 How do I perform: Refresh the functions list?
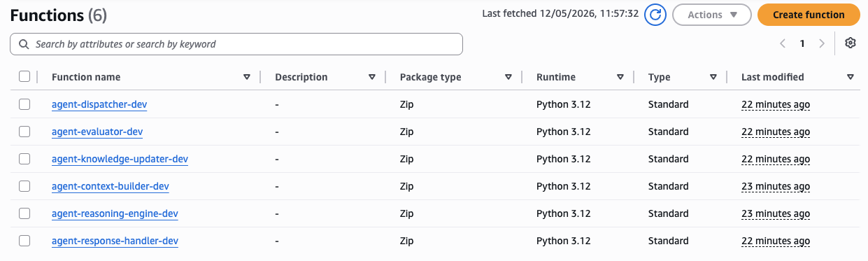[655, 14]
